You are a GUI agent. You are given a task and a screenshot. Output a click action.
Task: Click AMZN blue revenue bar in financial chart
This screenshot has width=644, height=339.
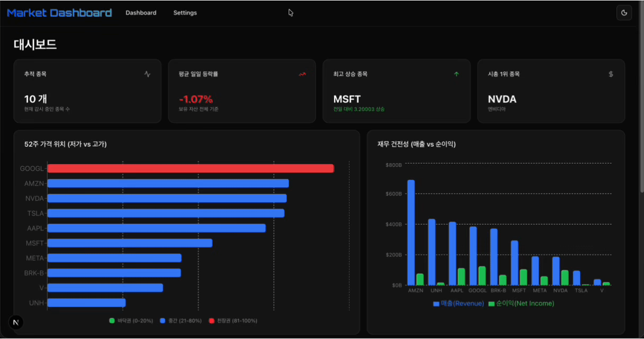click(411, 233)
